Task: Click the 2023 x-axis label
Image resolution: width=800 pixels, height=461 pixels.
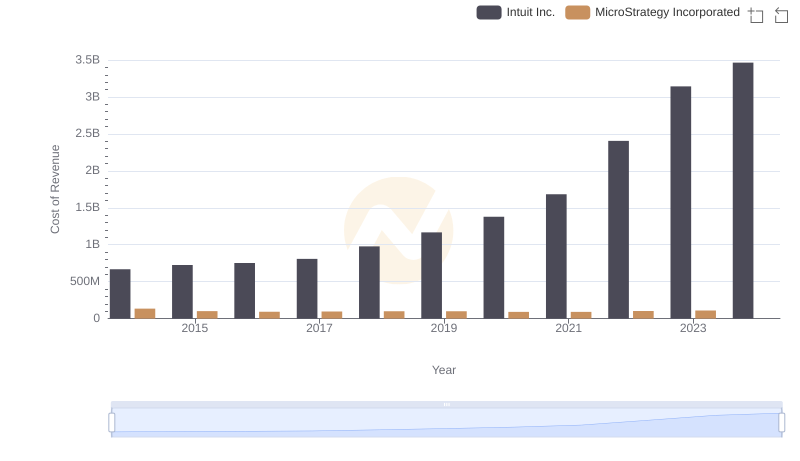Action: 693,328
